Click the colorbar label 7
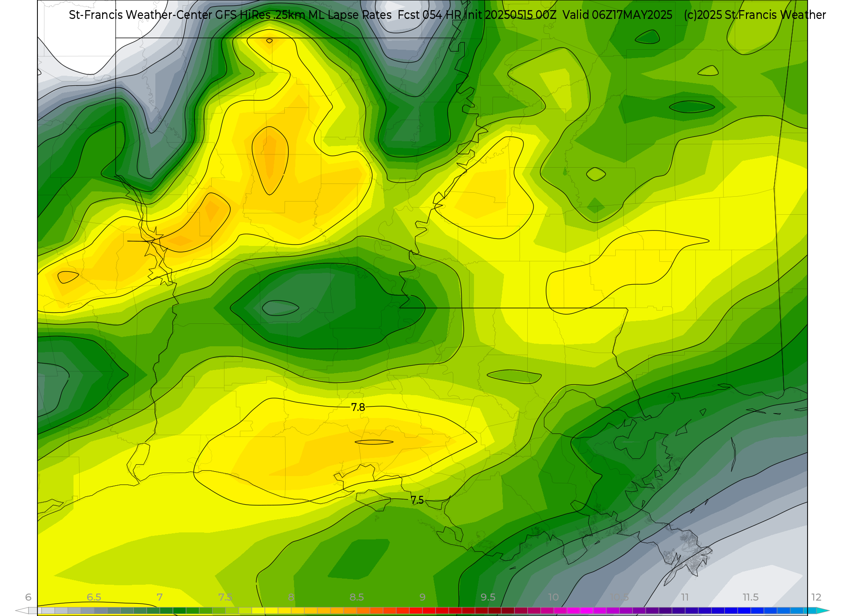This screenshot has width=845, height=616. (x=160, y=597)
